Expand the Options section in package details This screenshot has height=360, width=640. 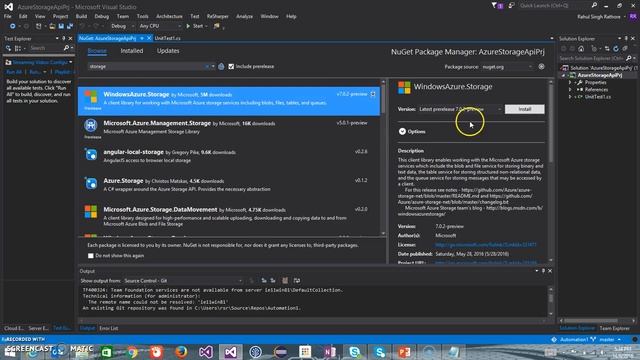click(402, 131)
